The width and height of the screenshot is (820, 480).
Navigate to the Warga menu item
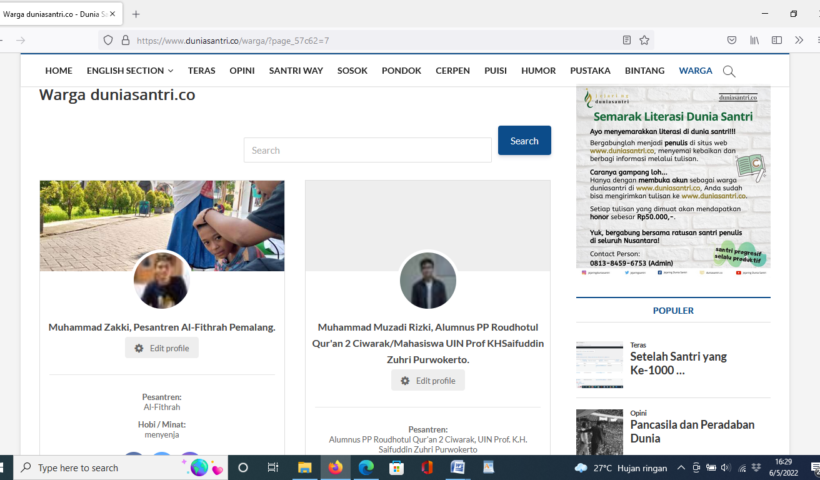695,71
